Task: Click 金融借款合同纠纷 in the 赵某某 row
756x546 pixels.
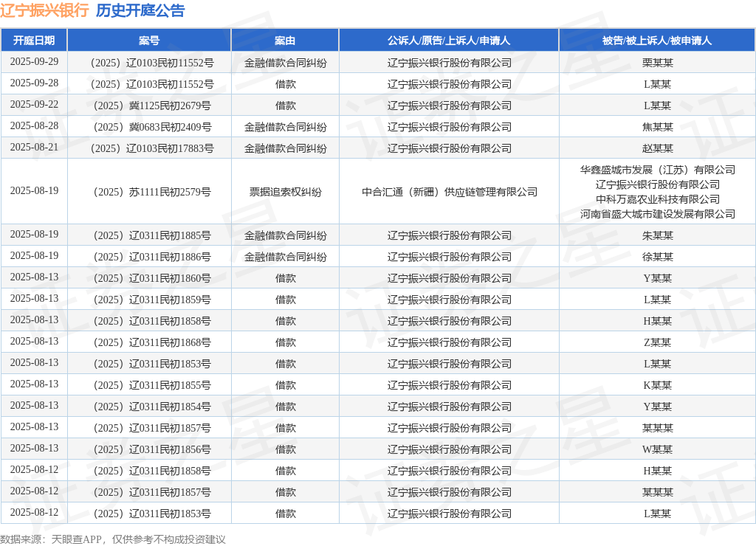Action: (x=286, y=148)
